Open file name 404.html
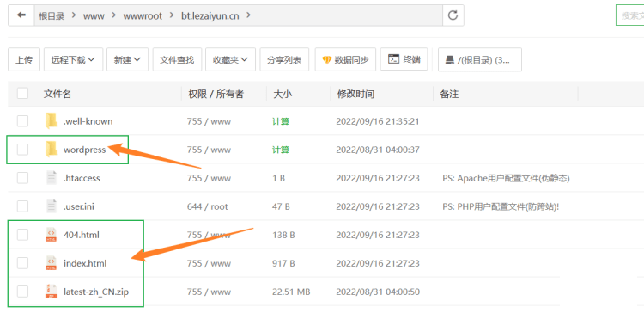This screenshot has width=644, height=313. [82, 235]
